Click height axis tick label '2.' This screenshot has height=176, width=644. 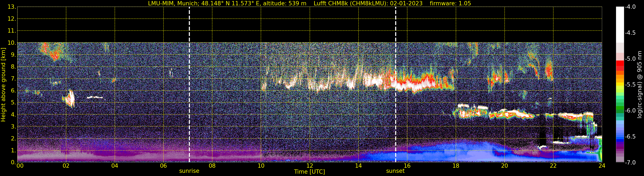[x=13, y=139]
